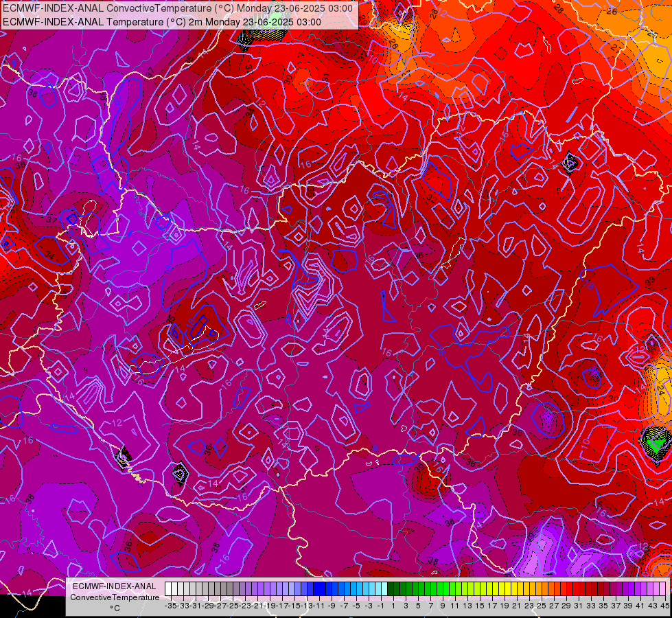Screen dimensions: 672x618
Task: Click the positive 27 value on the legend scale
Action: (554, 606)
